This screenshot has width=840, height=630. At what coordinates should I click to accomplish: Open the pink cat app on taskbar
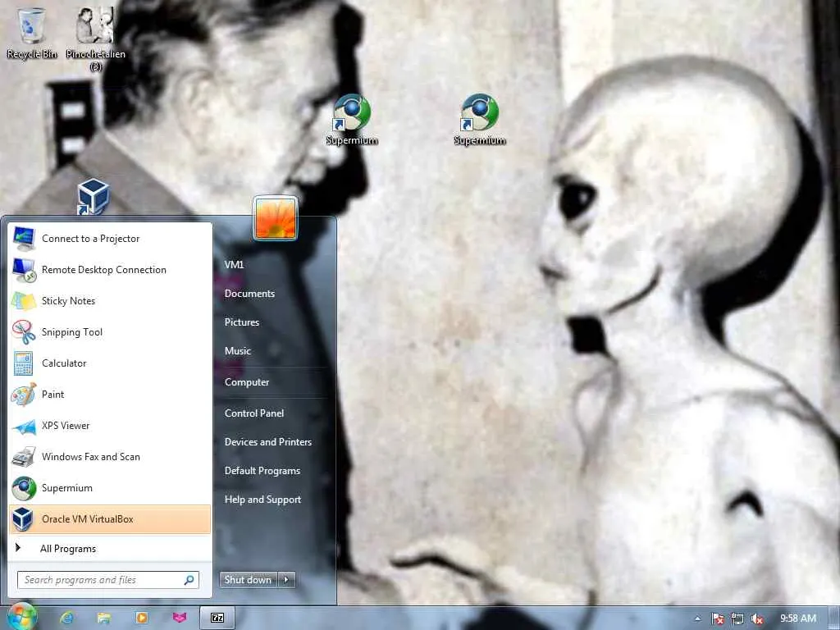[x=180, y=618]
